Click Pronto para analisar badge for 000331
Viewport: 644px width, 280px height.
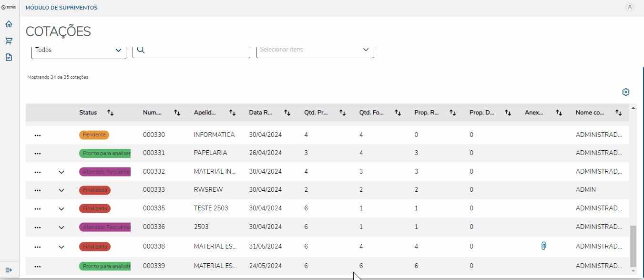(x=105, y=153)
